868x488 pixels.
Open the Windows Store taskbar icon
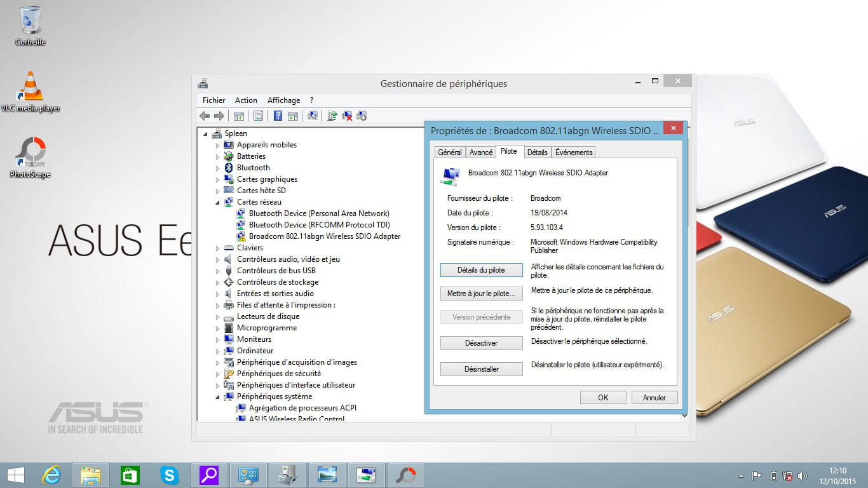[x=130, y=475]
